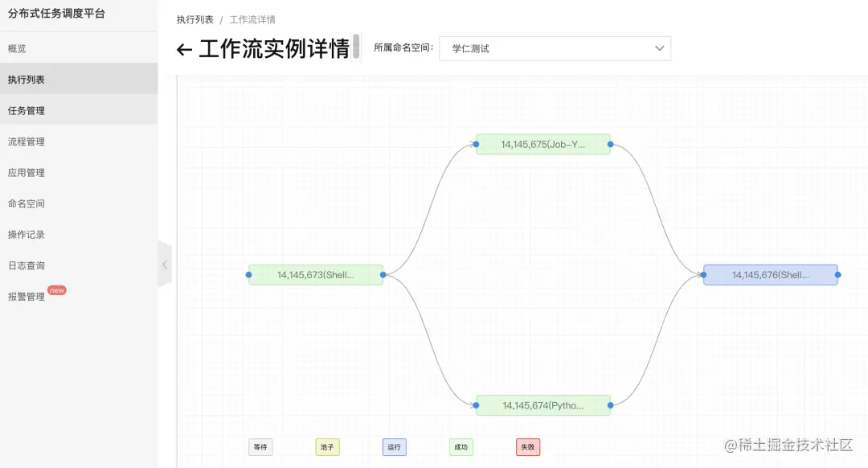Open 日志查询 in the sidebar
868x468 pixels.
pos(79,265)
